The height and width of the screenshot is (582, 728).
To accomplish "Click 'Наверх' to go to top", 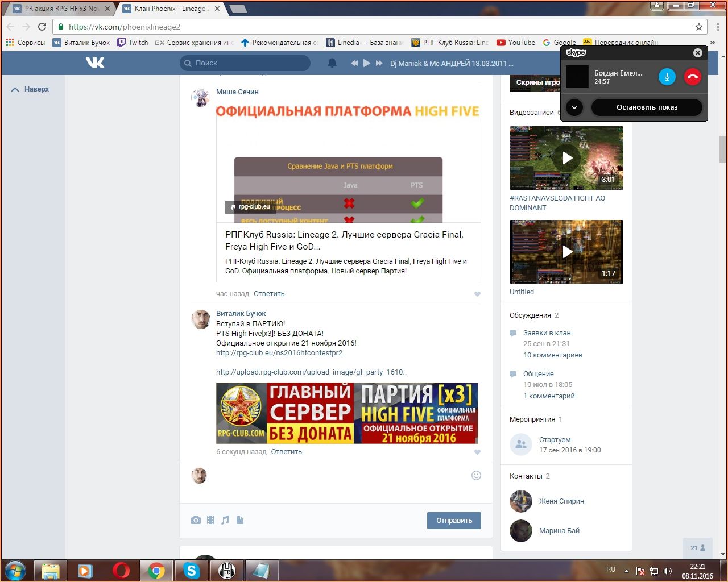I will (x=31, y=89).
